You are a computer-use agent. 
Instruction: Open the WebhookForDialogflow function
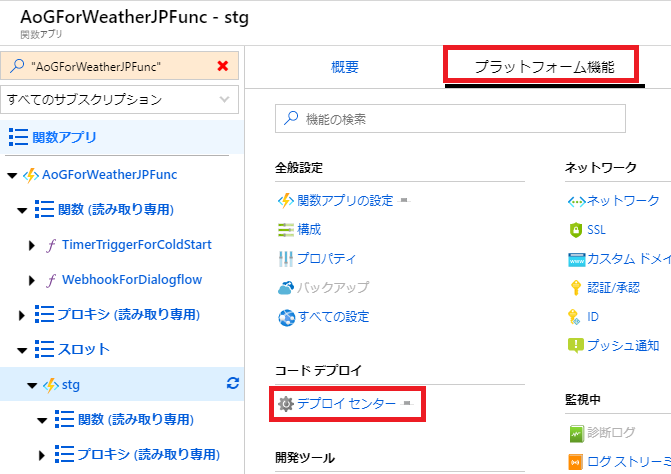click(x=132, y=279)
